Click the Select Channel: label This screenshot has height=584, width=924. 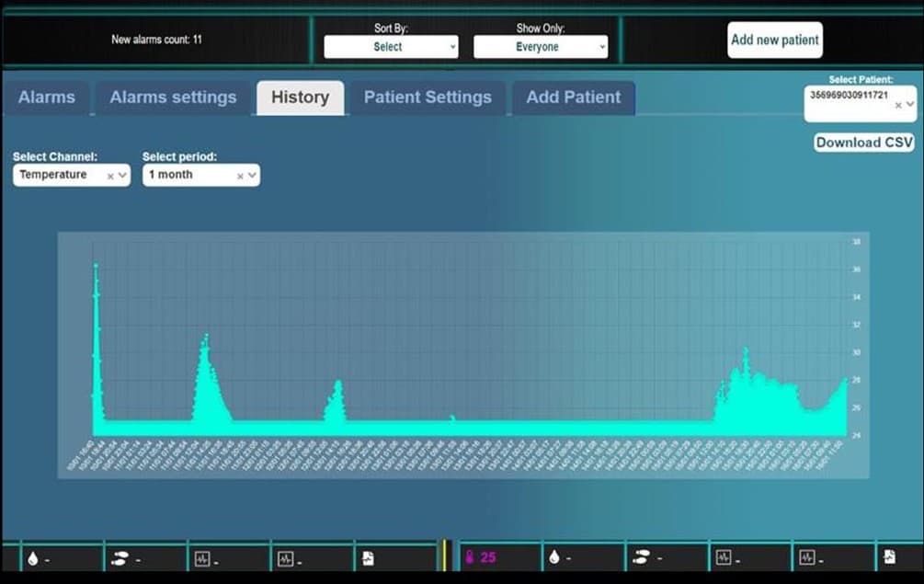pyautogui.click(x=55, y=156)
